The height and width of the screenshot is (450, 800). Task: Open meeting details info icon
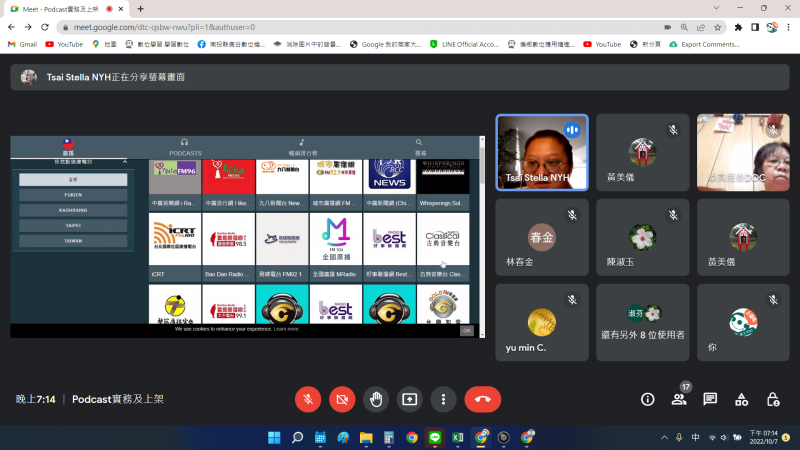(x=647, y=399)
